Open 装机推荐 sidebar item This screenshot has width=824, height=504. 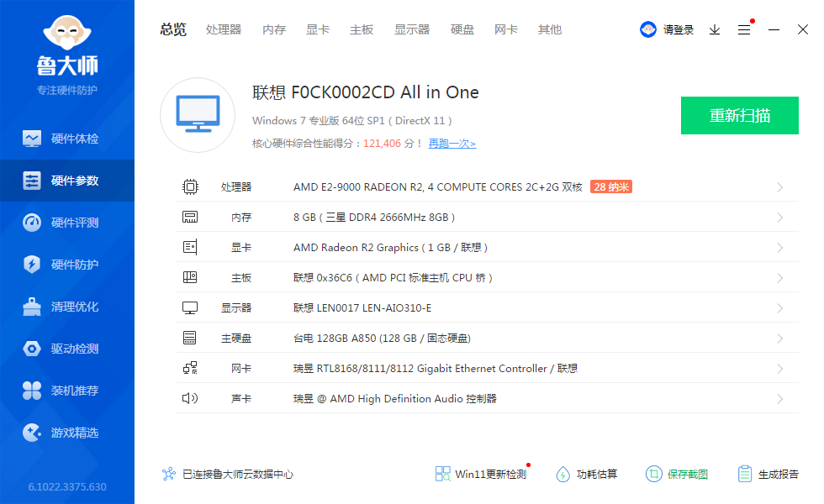[67, 391]
